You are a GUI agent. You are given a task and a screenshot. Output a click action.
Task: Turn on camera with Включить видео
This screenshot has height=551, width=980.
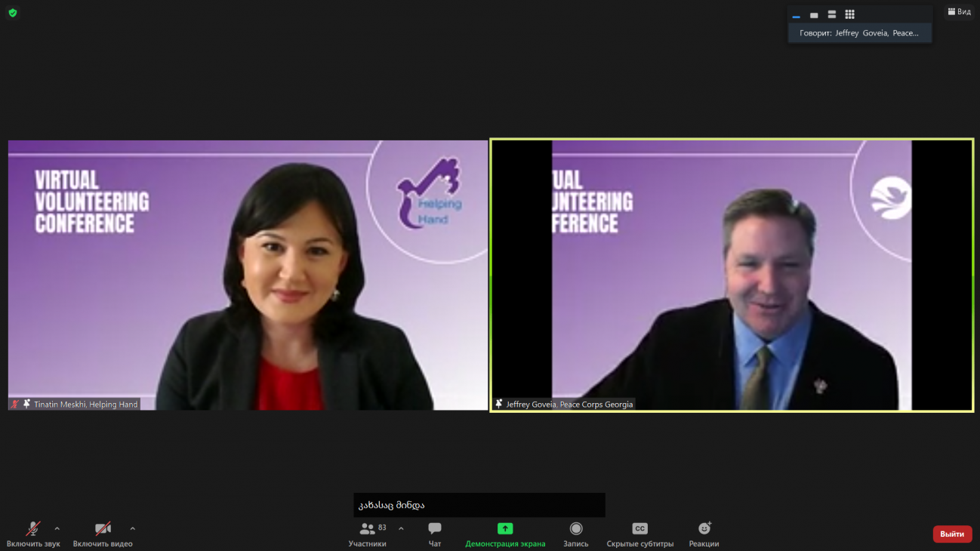103,533
